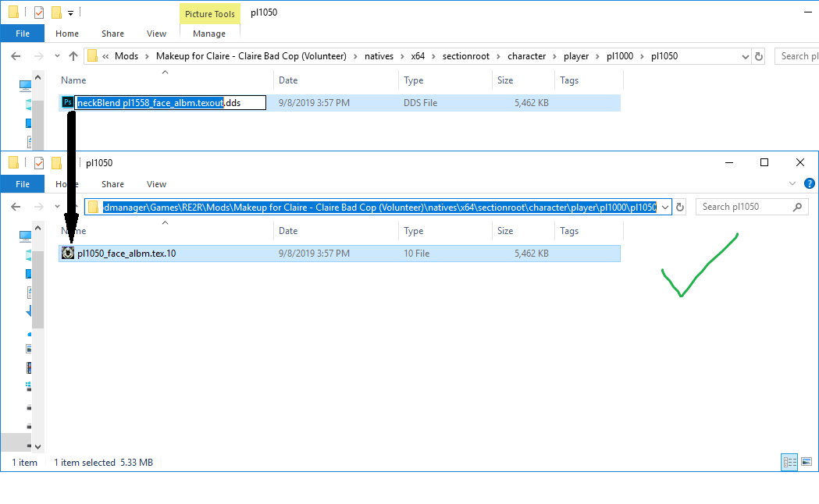Go up one folder in top window

[x=73, y=56]
